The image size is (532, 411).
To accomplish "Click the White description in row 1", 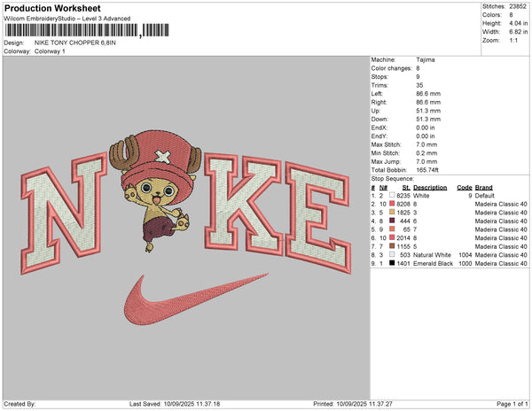I will click(421, 196).
